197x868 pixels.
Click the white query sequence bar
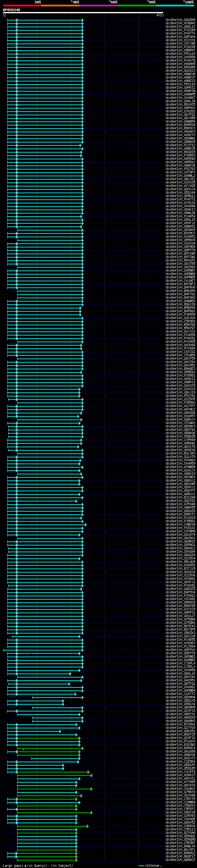point(83,13)
